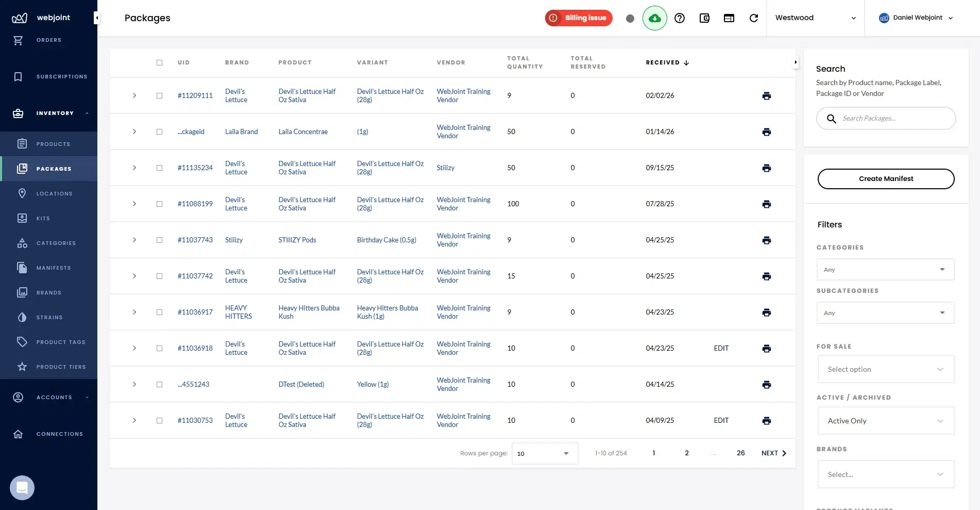Open the green cloud download icon
Viewport: 980px width, 510px height.
[654, 18]
